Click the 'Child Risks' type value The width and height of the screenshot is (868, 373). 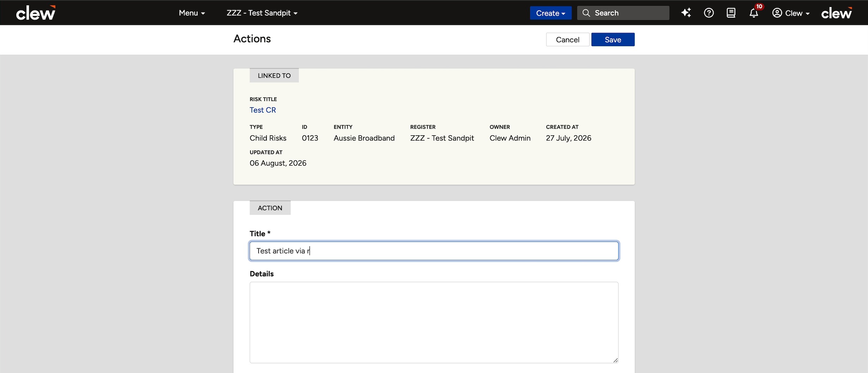click(x=268, y=138)
